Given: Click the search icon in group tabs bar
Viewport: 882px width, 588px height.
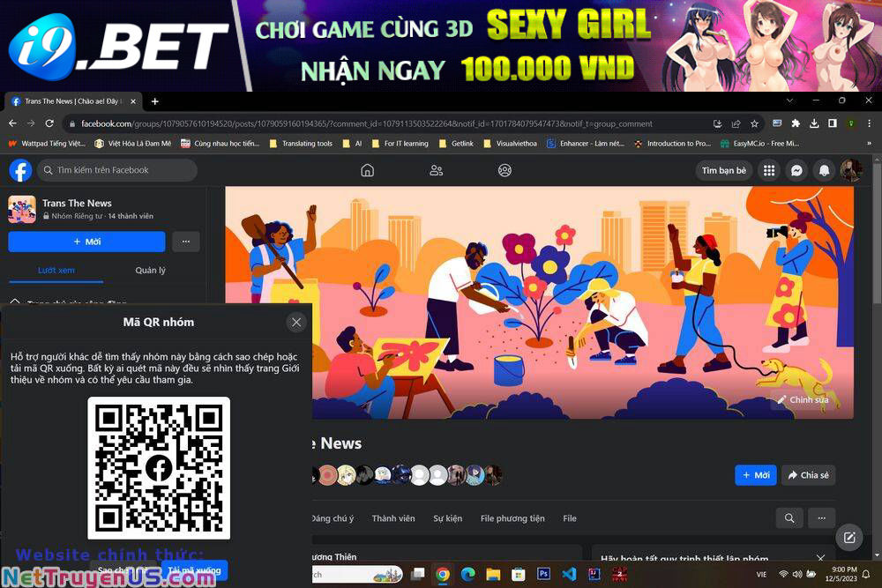Looking at the screenshot, I should 789,518.
